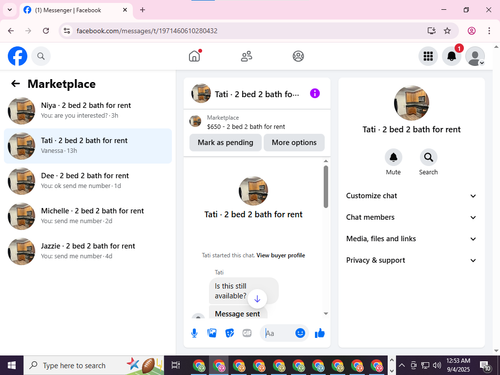
Task: Mute this chat with bell icon
Action: pos(393,157)
